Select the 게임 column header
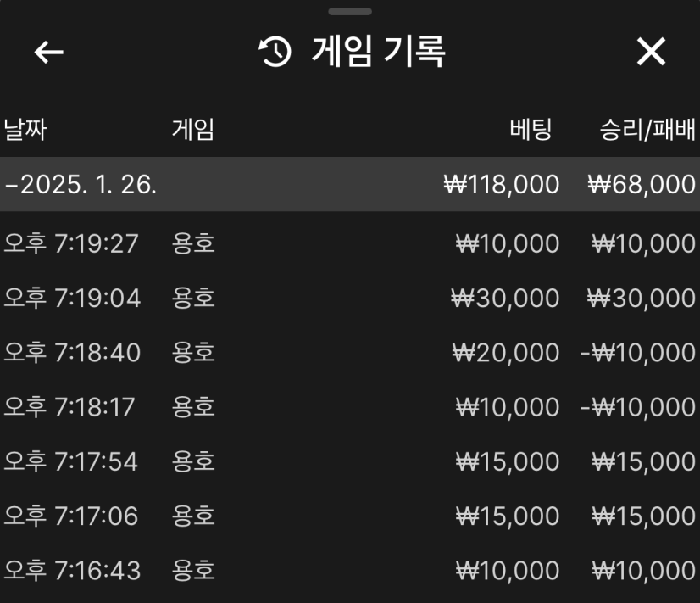The width and height of the screenshot is (700, 603). [x=193, y=130]
